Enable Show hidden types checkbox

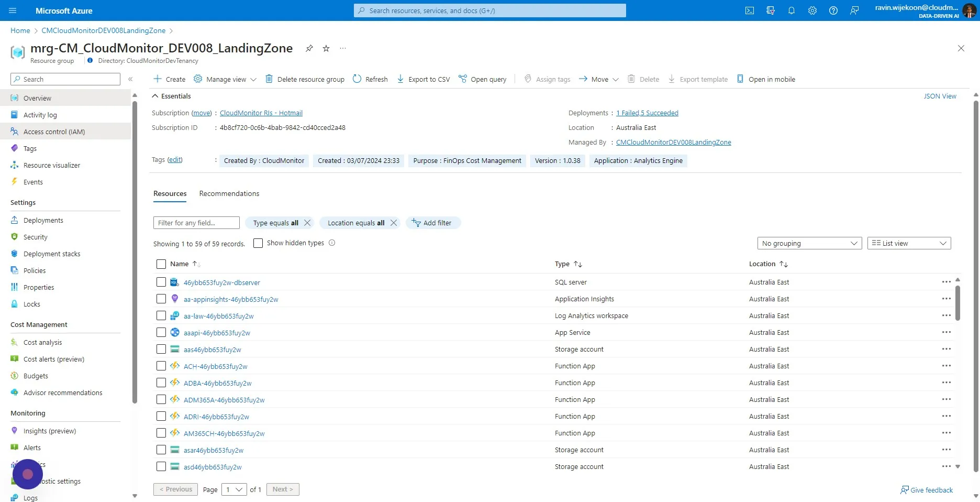(x=258, y=243)
